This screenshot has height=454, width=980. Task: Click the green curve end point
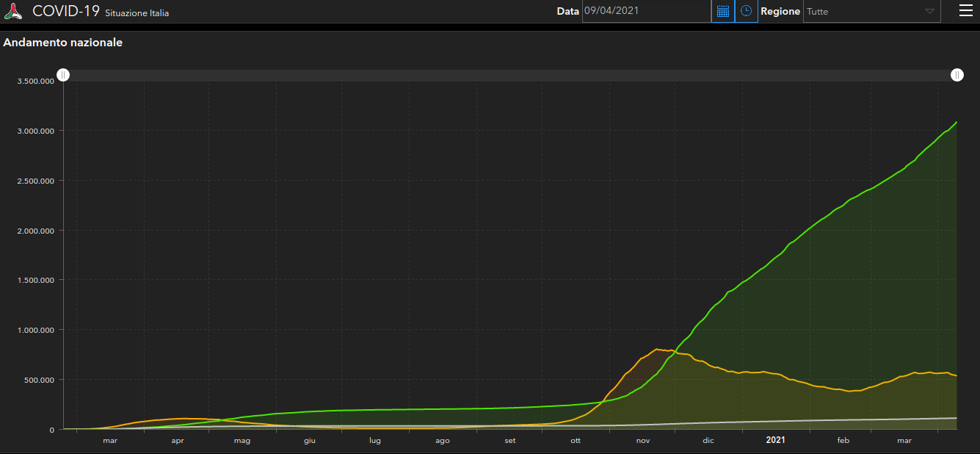tap(957, 122)
